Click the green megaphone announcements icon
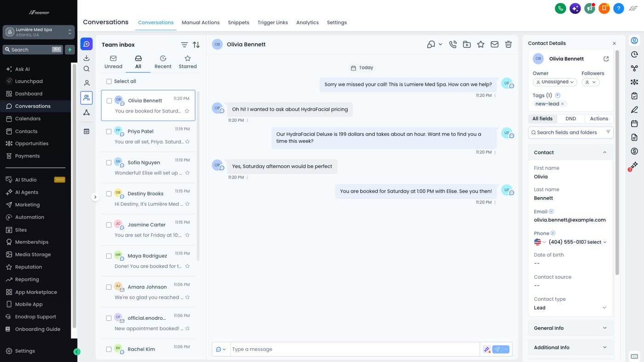The image size is (644, 362). (590, 8)
